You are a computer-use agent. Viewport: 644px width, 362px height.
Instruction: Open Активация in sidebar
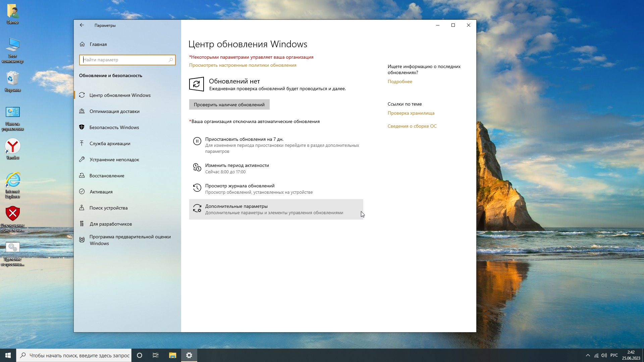click(101, 192)
